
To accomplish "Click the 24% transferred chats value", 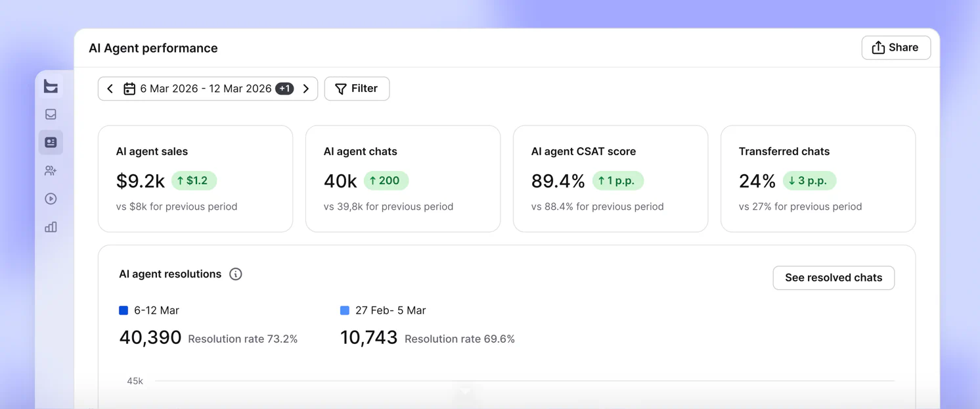I will [757, 181].
